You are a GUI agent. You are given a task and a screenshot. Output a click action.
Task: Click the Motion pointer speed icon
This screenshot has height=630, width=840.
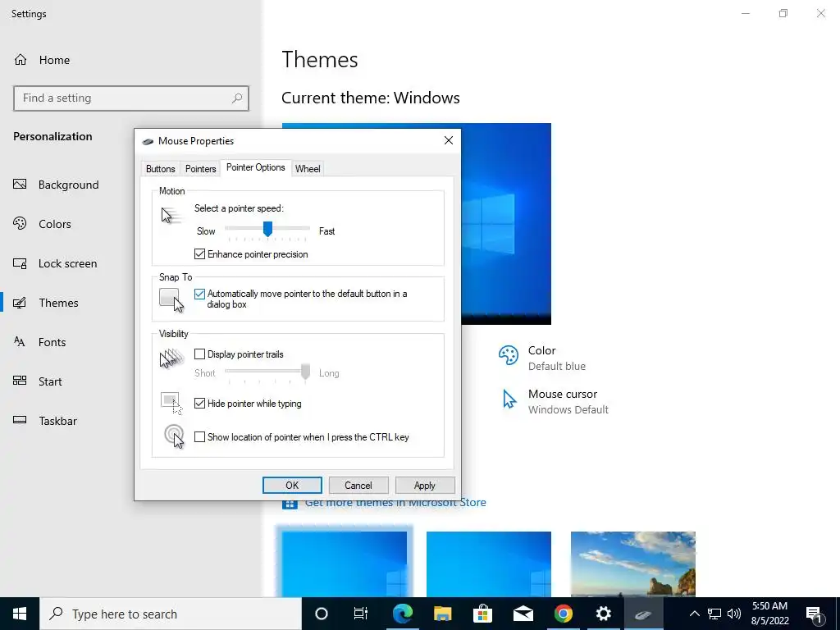171,216
